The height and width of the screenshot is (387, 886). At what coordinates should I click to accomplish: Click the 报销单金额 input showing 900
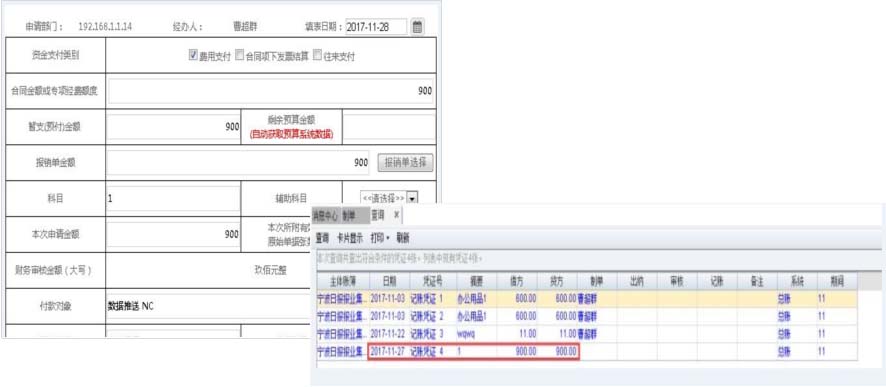(238, 162)
